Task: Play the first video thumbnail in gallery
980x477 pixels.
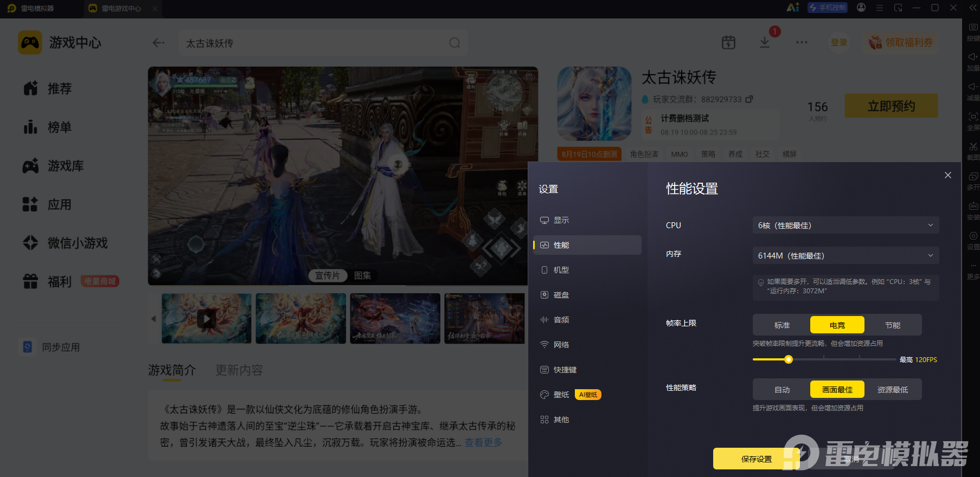Action: point(206,319)
